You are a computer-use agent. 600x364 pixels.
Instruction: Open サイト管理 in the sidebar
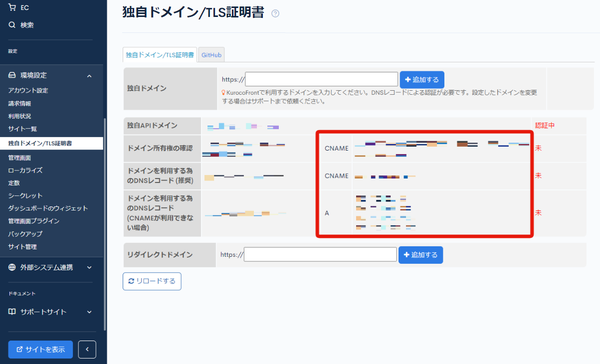click(x=22, y=247)
